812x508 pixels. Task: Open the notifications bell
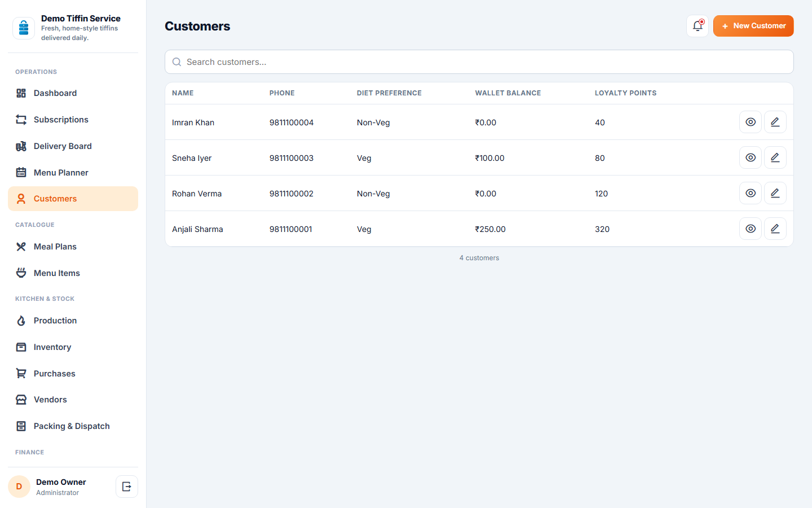(x=698, y=26)
